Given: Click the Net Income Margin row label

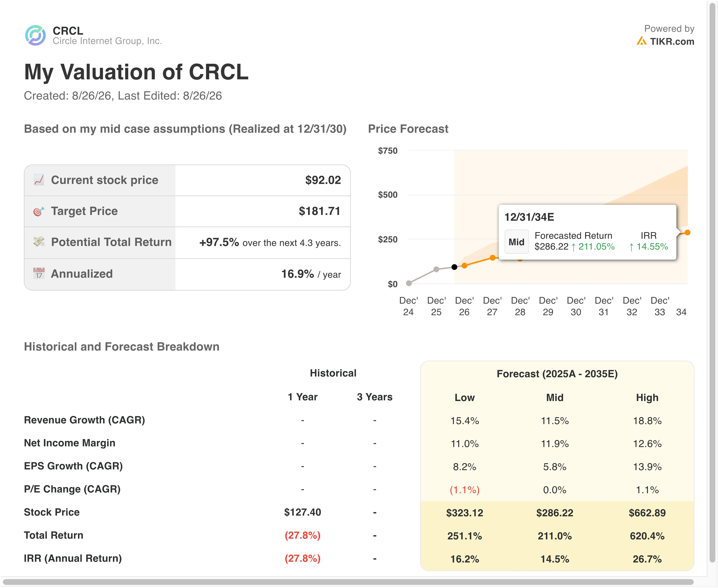Looking at the screenshot, I should 69,443.
